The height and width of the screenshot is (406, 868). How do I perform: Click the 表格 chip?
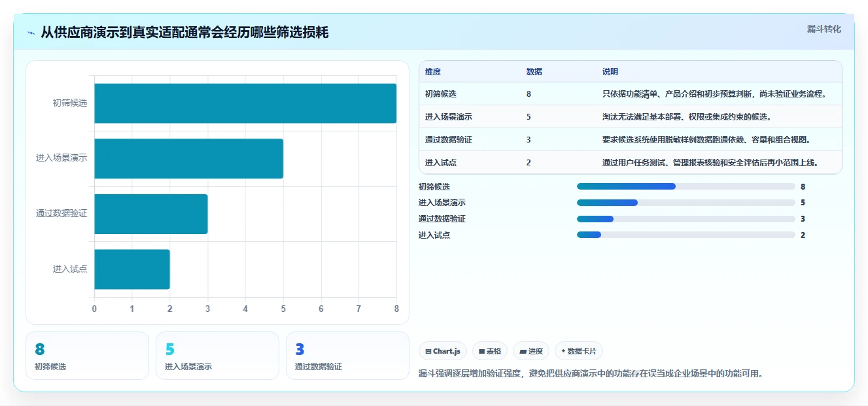490,351
